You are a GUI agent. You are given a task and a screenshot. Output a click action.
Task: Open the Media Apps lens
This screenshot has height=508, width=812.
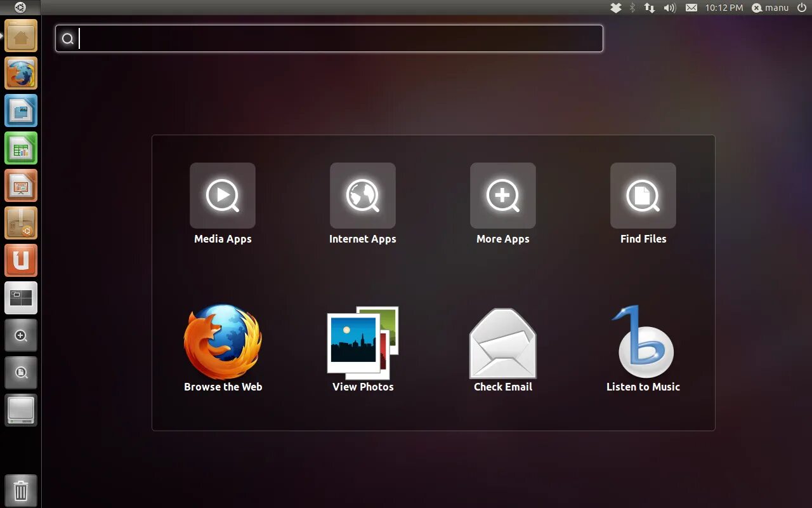pyautogui.click(x=223, y=203)
